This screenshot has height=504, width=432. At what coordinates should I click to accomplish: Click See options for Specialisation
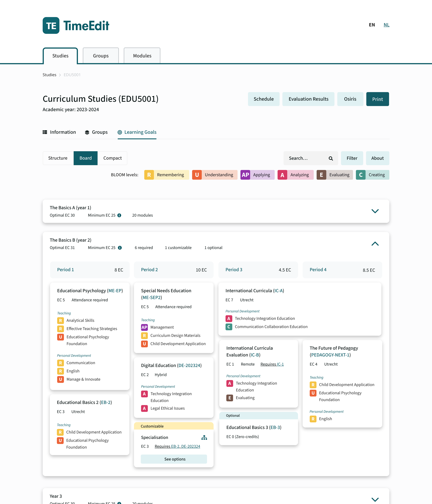(174, 459)
